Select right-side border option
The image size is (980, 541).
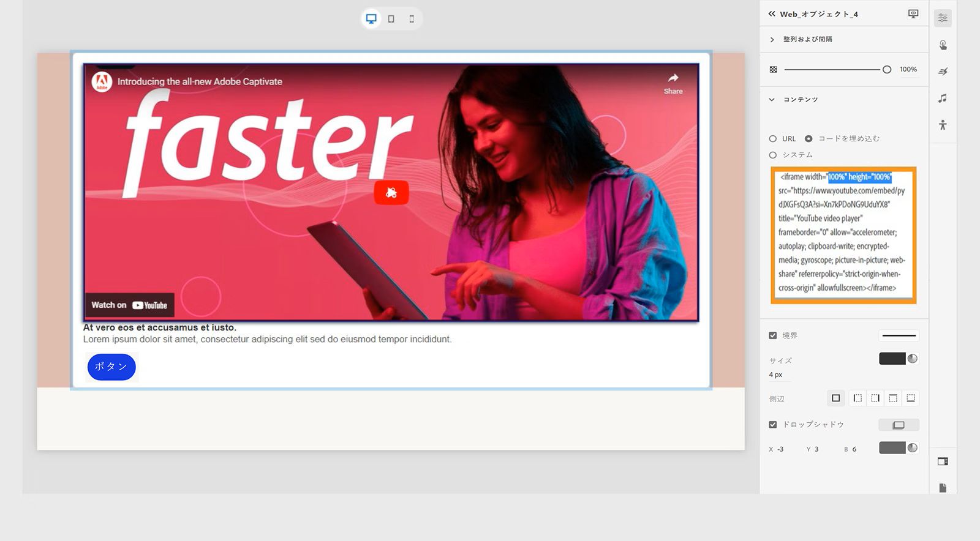[875, 398]
